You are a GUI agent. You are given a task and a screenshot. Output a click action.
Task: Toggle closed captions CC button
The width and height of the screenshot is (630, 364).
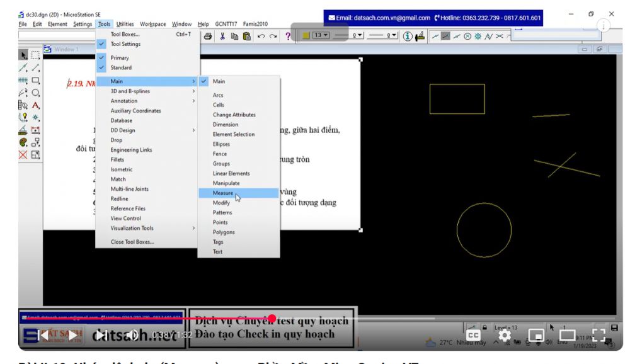[x=473, y=335]
